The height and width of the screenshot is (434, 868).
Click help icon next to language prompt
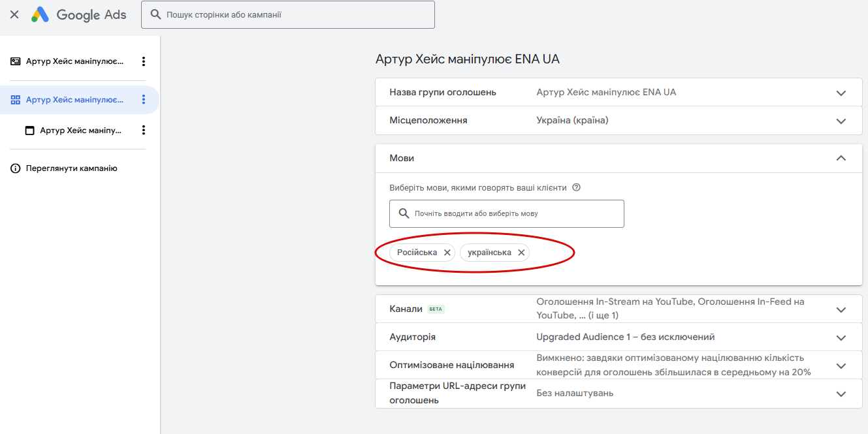click(576, 187)
